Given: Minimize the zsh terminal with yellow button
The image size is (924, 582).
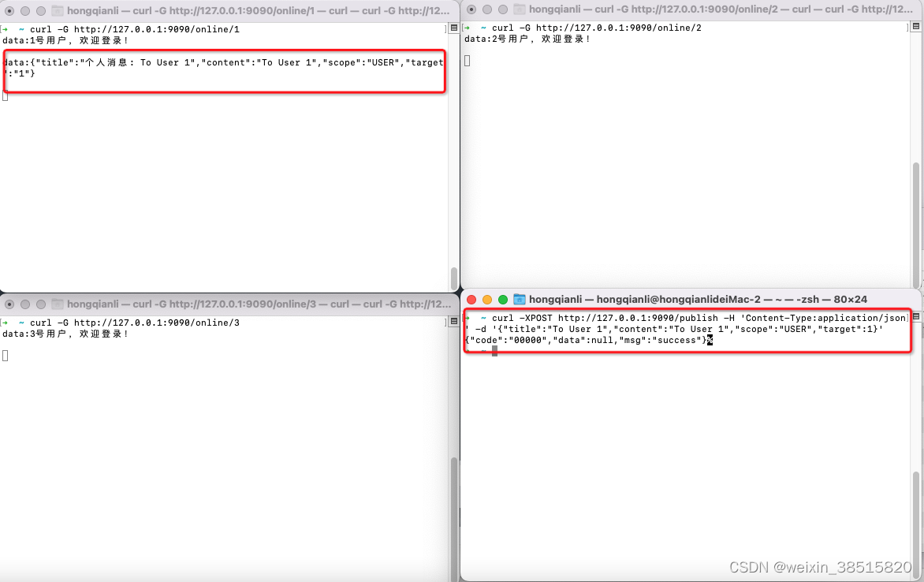Looking at the screenshot, I should pyautogui.click(x=486, y=300).
